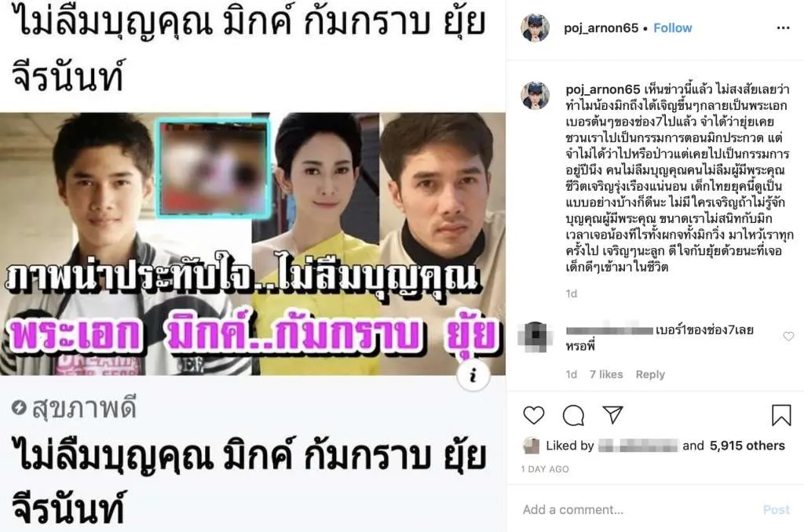Click header profile avatar of poj_arnon65
Image resolution: width=804 pixels, height=532 pixels.
pyautogui.click(x=535, y=27)
